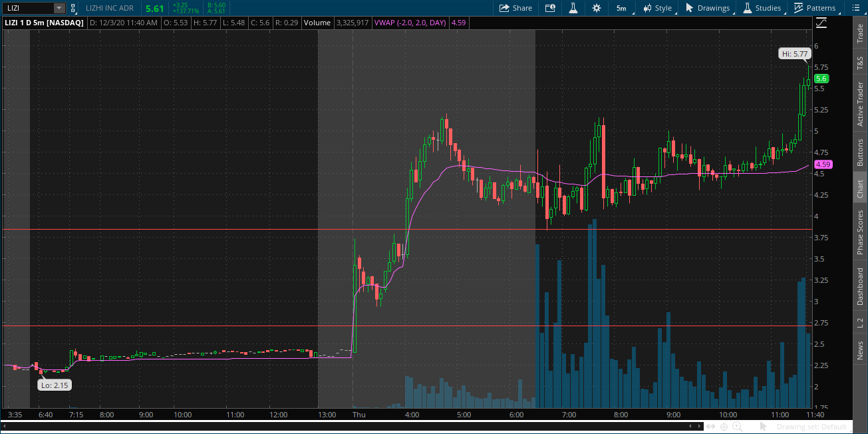Click the scroll left arrow on time scrollbar
The height and width of the screenshot is (434, 868).
(691, 426)
